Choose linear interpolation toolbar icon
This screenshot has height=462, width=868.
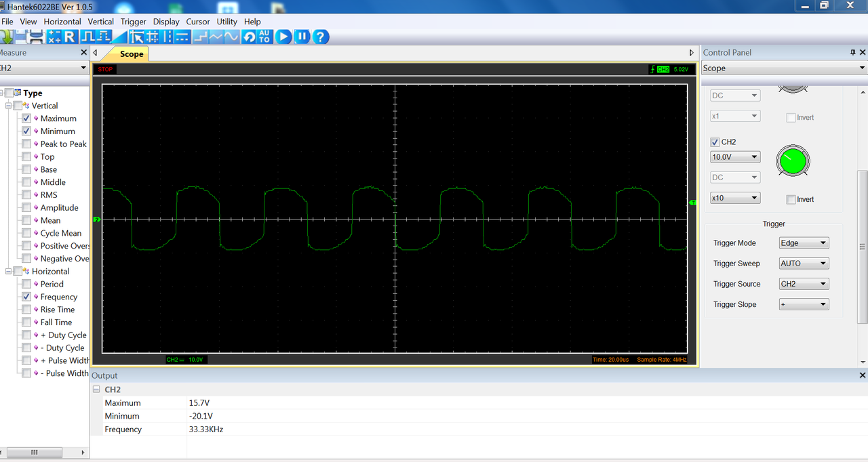pos(216,37)
